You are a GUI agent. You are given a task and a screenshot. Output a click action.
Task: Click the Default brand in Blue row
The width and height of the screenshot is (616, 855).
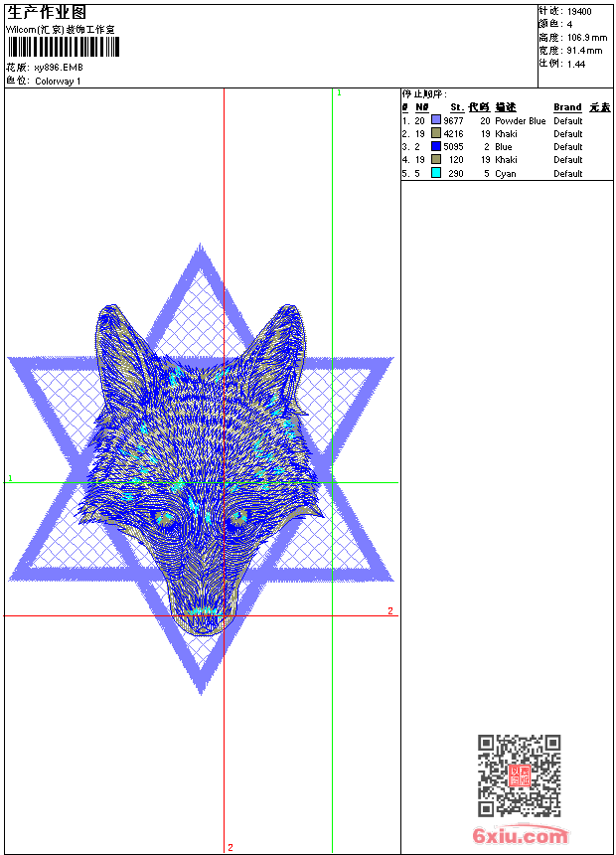tap(567, 147)
